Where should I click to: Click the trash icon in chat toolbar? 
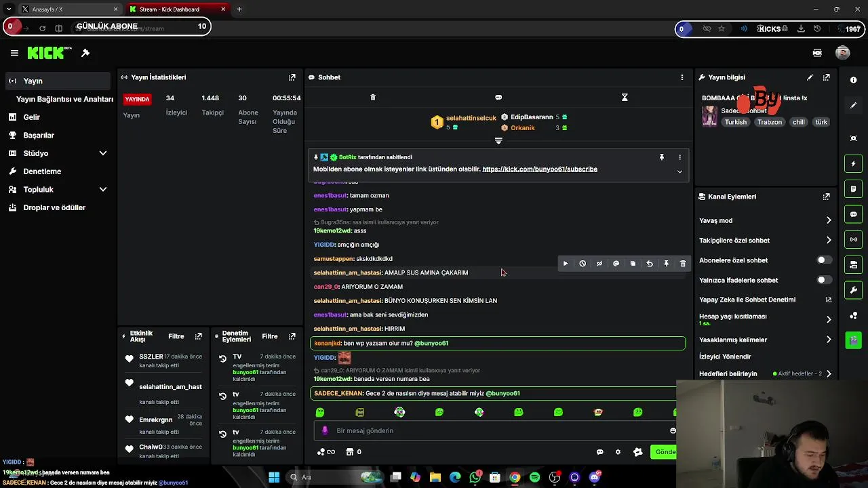click(x=373, y=98)
